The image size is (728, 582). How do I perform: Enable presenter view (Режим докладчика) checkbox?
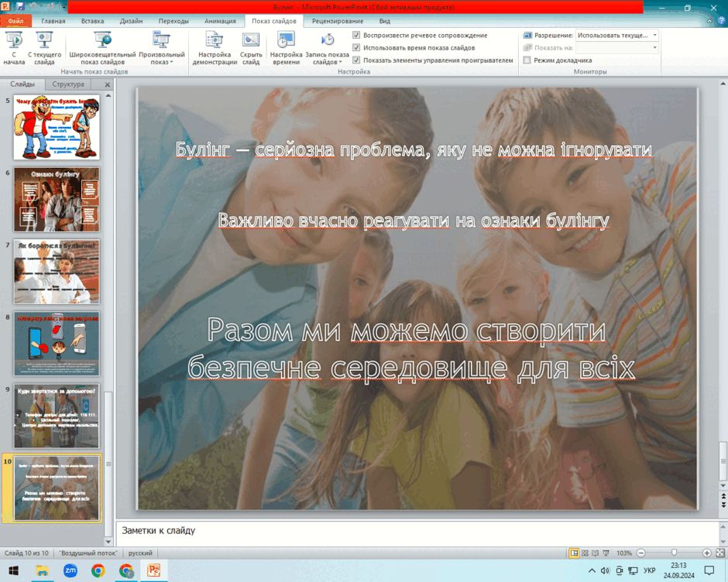coord(527,60)
